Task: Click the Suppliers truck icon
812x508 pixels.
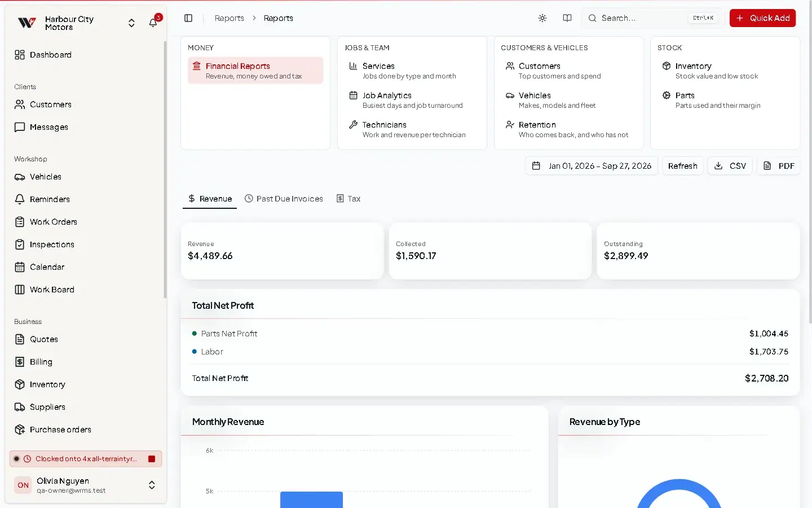Action: click(x=20, y=407)
